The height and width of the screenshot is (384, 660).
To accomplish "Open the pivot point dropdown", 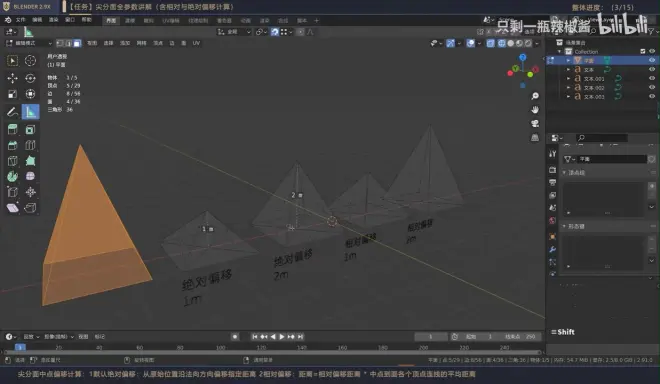I will tap(261, 32).
